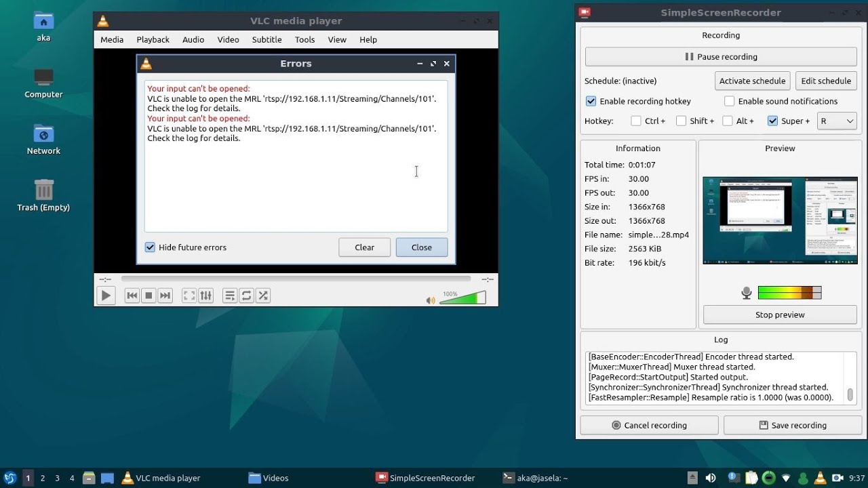868x488 pixels.
Task: Toggle VLC fullscreen mode
Action: click(x=189, y=296)
